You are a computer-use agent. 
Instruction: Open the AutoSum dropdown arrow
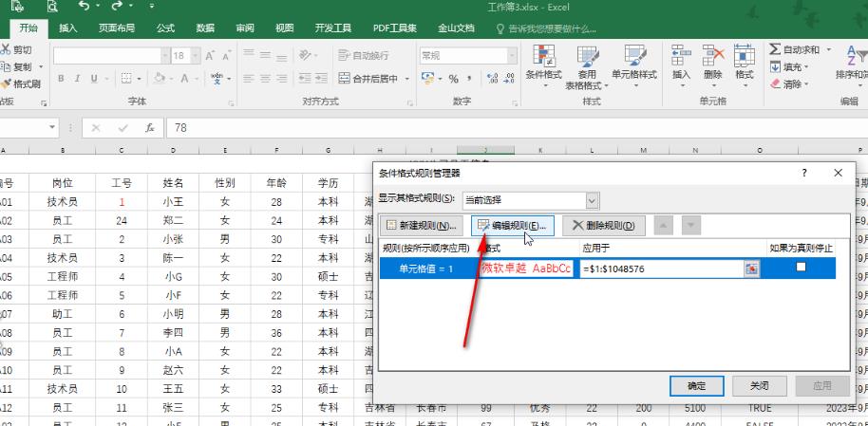pos(829,49)
